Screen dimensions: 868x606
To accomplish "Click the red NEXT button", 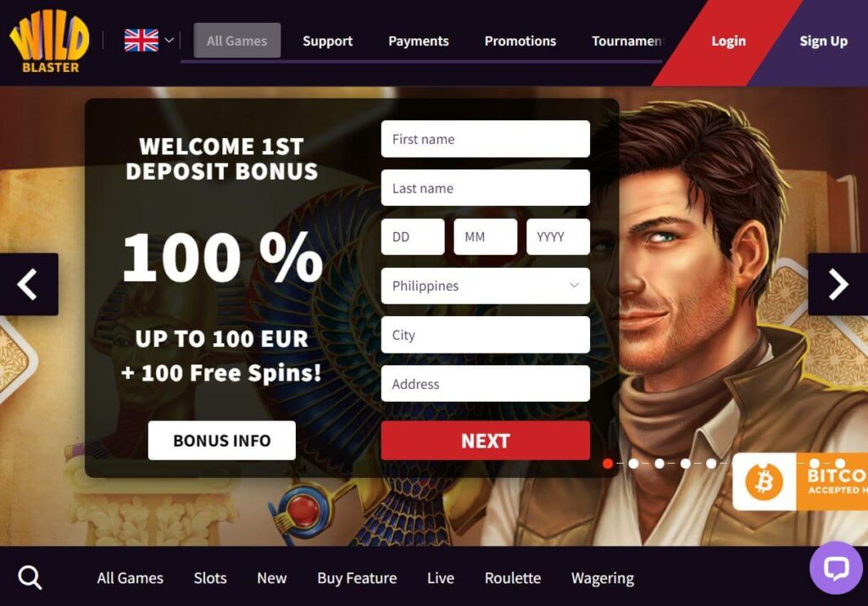I will [486, 441].
